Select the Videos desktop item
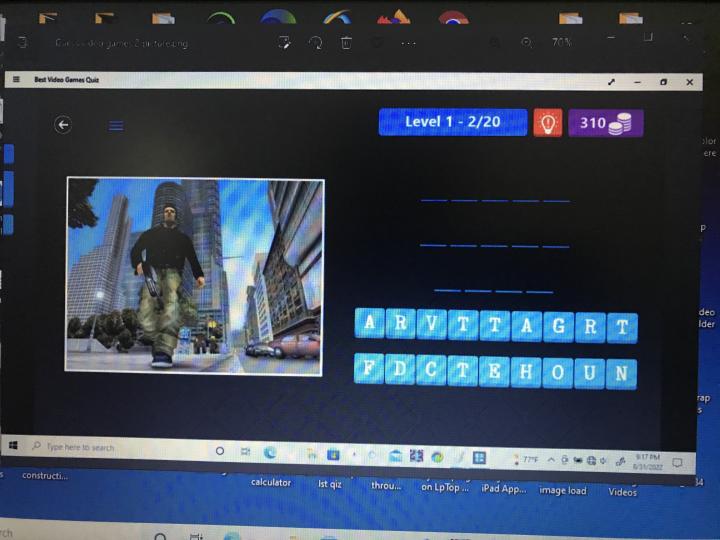The image size is (720, 540). (623, 492)
